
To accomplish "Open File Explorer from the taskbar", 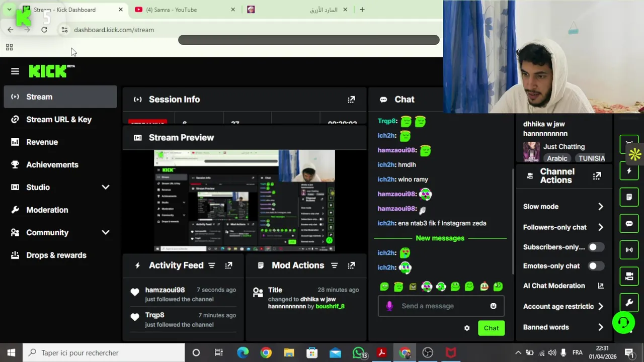I will click(289, 353).
